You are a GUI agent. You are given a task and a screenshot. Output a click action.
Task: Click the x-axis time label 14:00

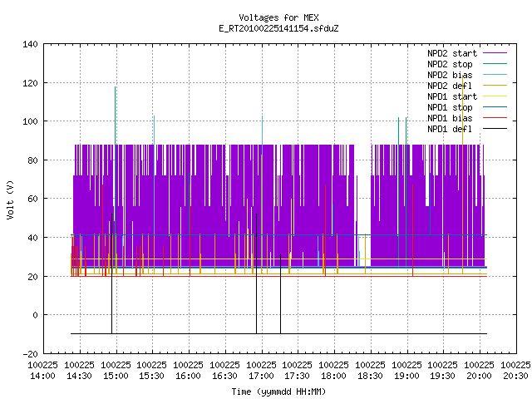42,377
